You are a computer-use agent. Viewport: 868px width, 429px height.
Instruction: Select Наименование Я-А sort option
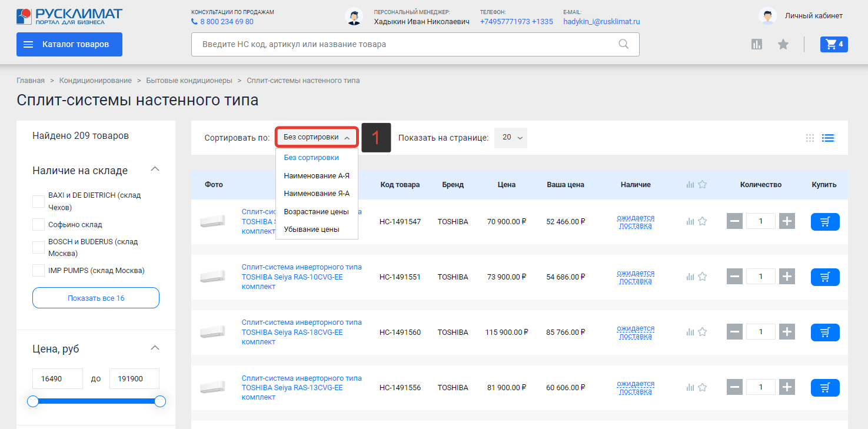[x=317, y=193]
